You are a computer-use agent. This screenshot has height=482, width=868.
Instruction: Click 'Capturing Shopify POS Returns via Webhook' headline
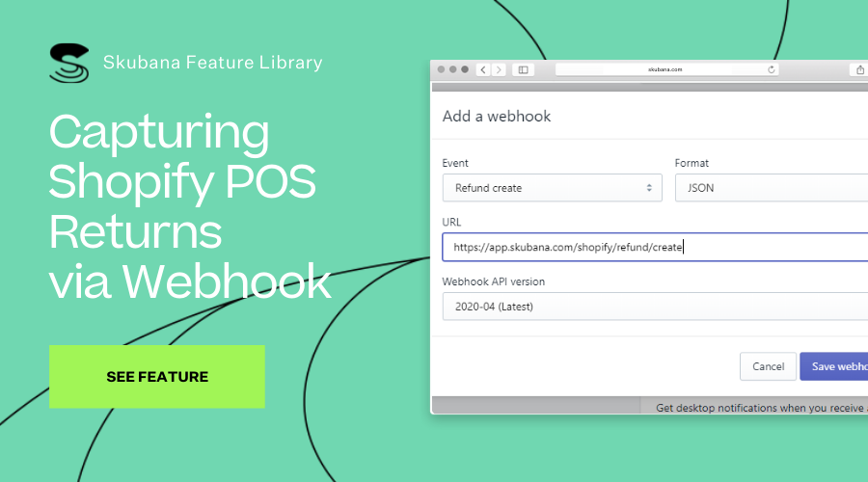(x=190, y=206)
